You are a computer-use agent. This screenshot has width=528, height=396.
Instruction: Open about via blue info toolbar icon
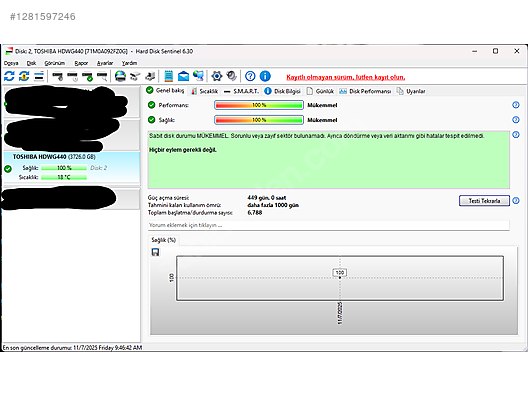tap(265, 76)
